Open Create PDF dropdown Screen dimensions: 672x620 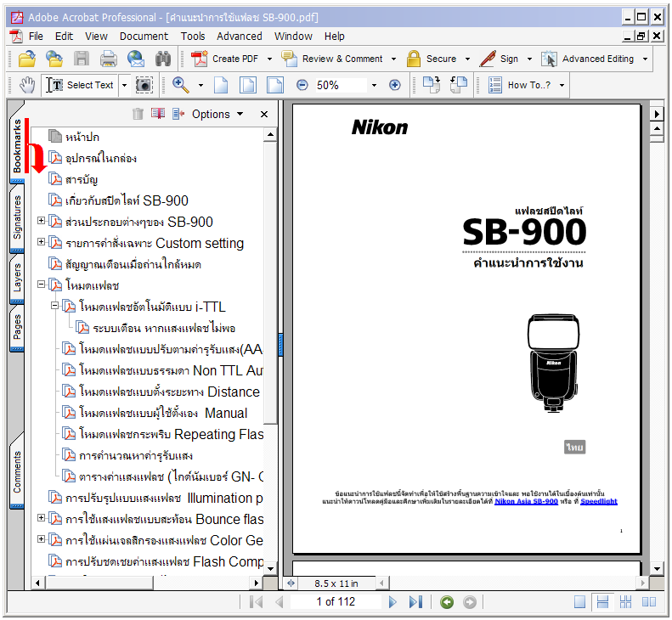[x=269, y=59]
